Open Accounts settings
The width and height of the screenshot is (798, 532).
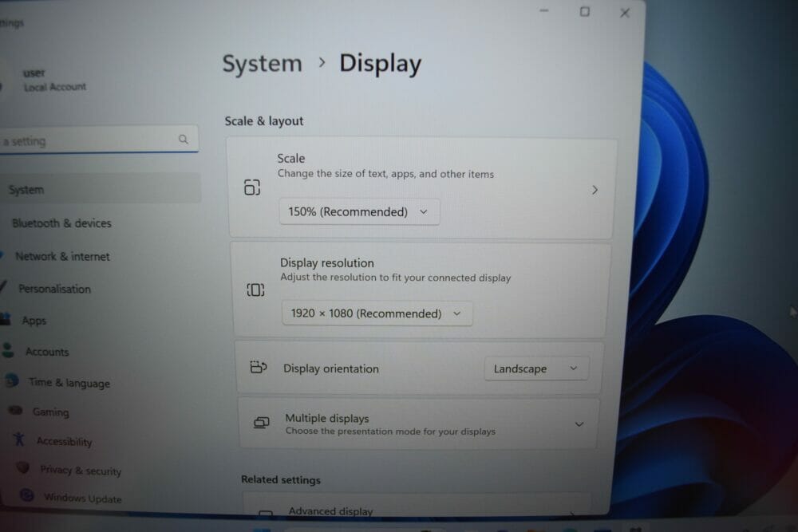47,352
